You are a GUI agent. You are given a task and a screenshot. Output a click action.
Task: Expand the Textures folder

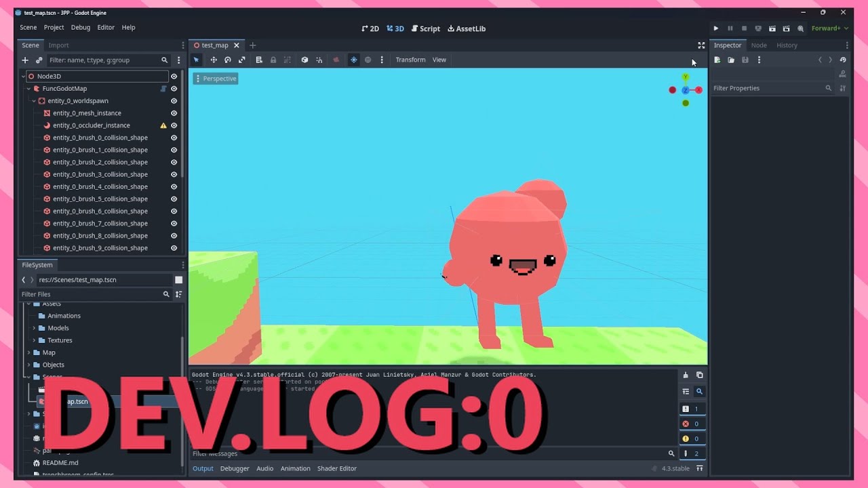tap(34, 340)
